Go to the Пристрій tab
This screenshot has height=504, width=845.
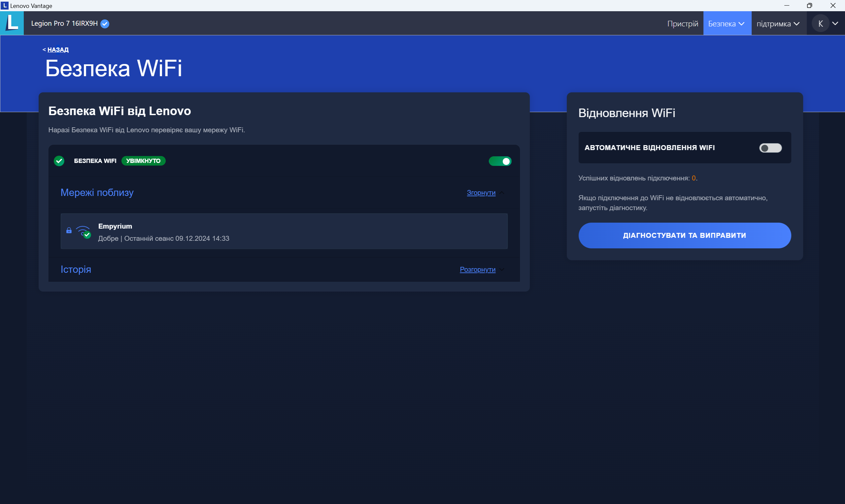tap(682, 24)
